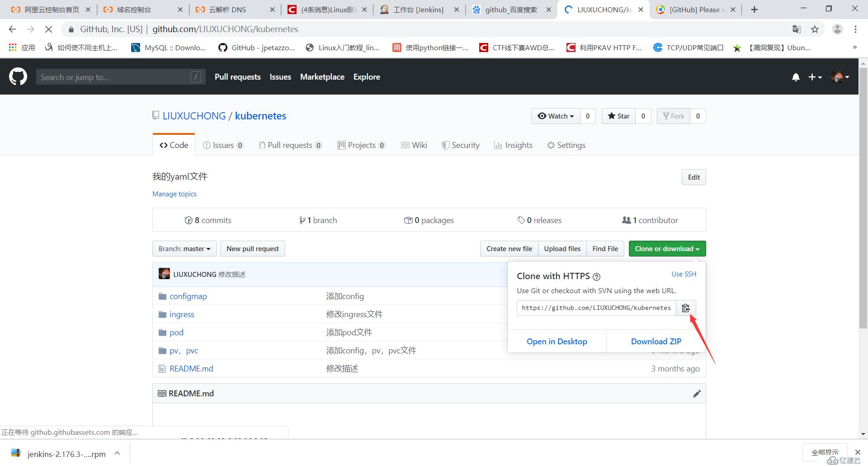Image resolution: width=868 pixels, height=466 pixels.
Task: Focus the GitHub search box
Action: (121, 77)
